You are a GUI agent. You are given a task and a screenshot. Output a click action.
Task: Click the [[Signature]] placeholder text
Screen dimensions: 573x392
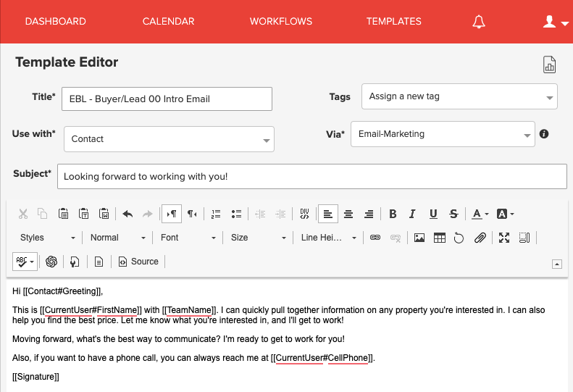pyautogui.click(x=35, y=377)
